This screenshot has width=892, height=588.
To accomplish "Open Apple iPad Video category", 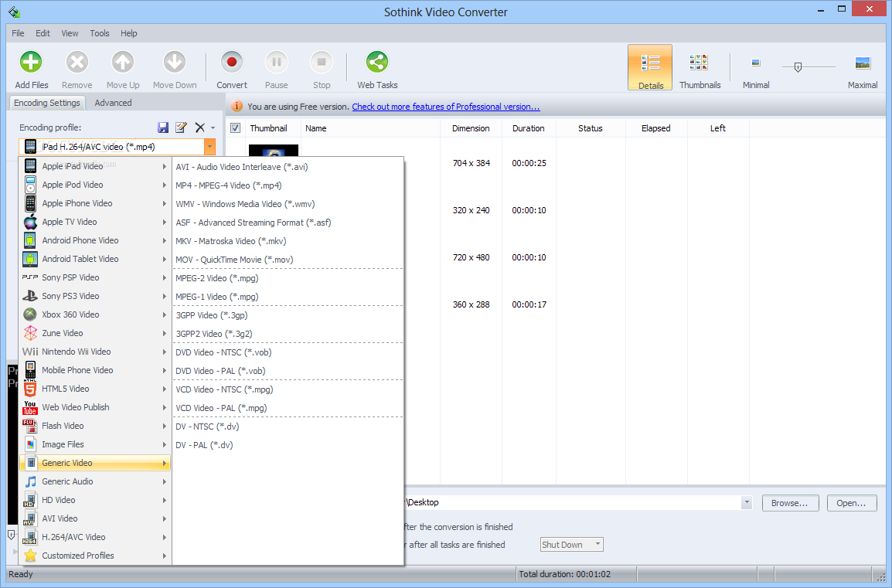I will coord(95,166).
